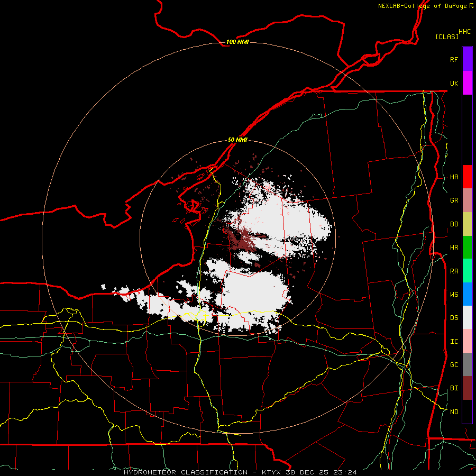Click the RA legend label
The height and width of the screenshot is (476, 476).
tap(454, 271)
